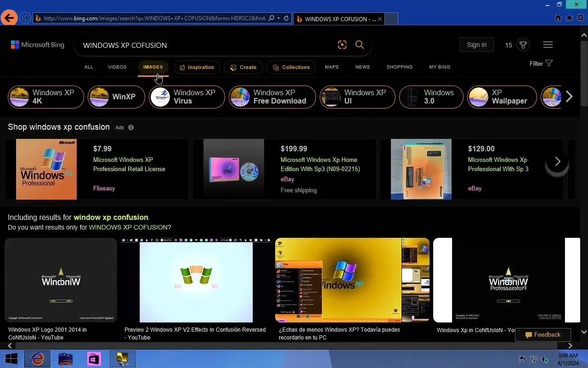Open File Explorer taskbar icon

[x=66, y=359]
